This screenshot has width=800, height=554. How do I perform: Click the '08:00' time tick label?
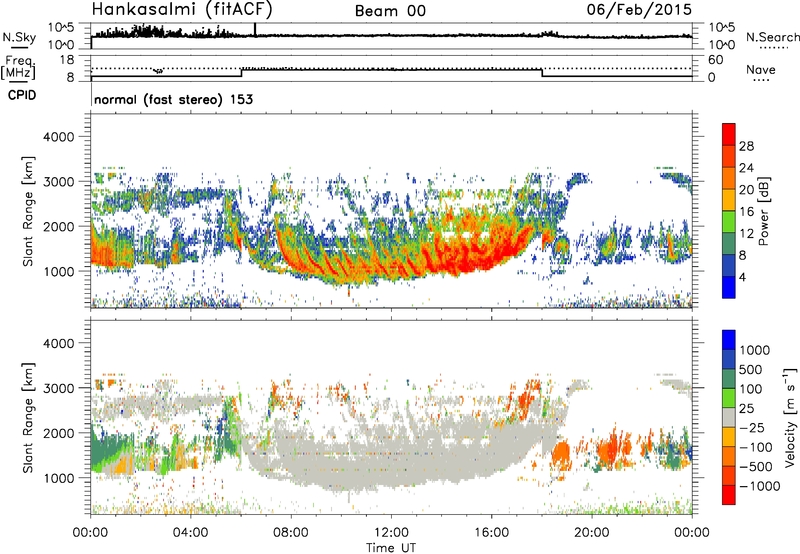pos(290,533)
